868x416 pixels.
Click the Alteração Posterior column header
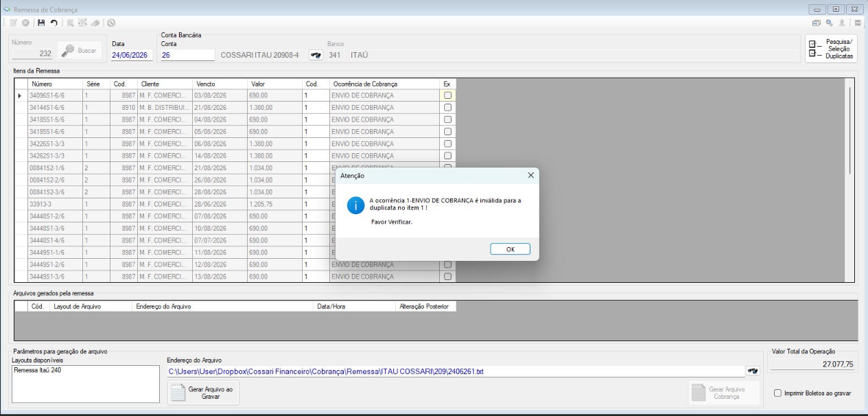[x=425, y=306]
